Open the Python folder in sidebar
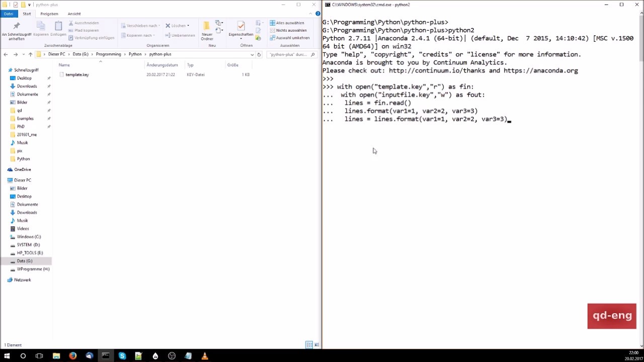Screen dimensions: 644x362 tap(23, 158)
